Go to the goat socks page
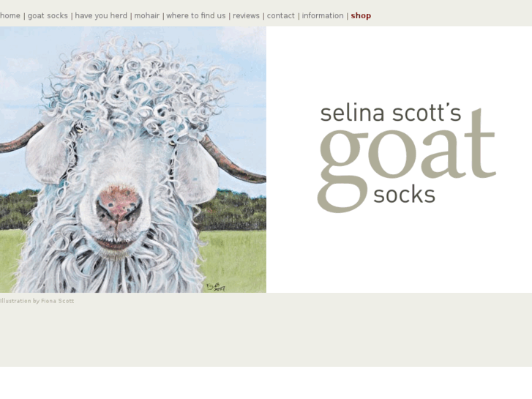 (x=48, y=16)
